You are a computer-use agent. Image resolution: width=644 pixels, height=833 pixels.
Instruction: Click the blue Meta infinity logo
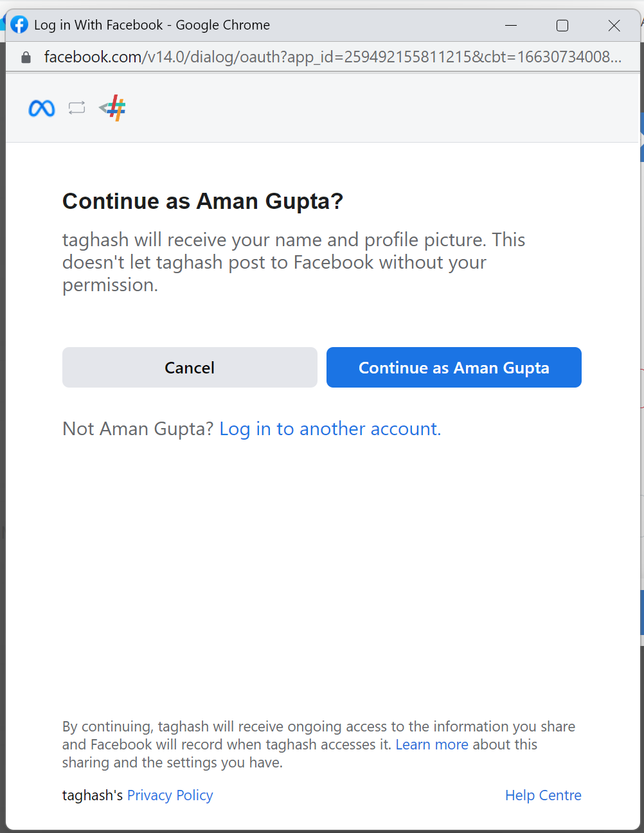click(x=42, y=108)
